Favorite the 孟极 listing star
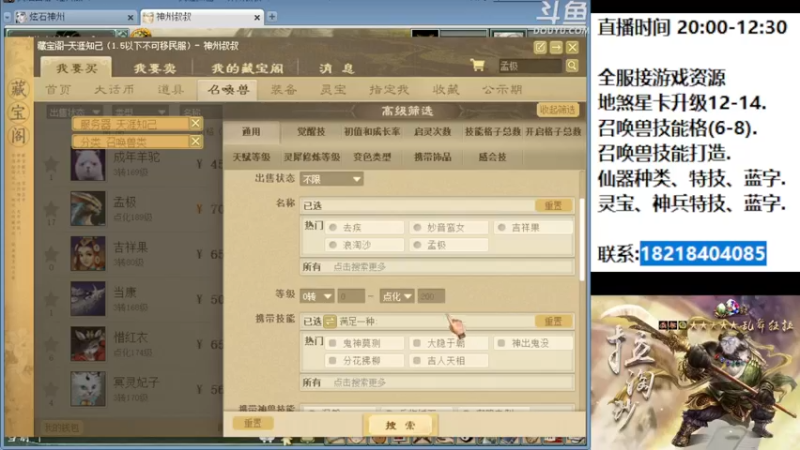This screenshot has width=800, height=450. [51, 209]
